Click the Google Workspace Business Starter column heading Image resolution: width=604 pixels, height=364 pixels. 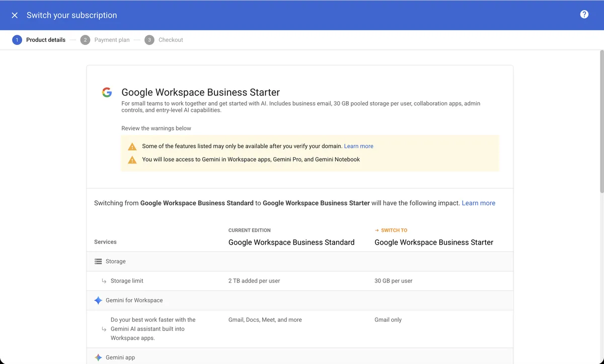coord(434,242)
